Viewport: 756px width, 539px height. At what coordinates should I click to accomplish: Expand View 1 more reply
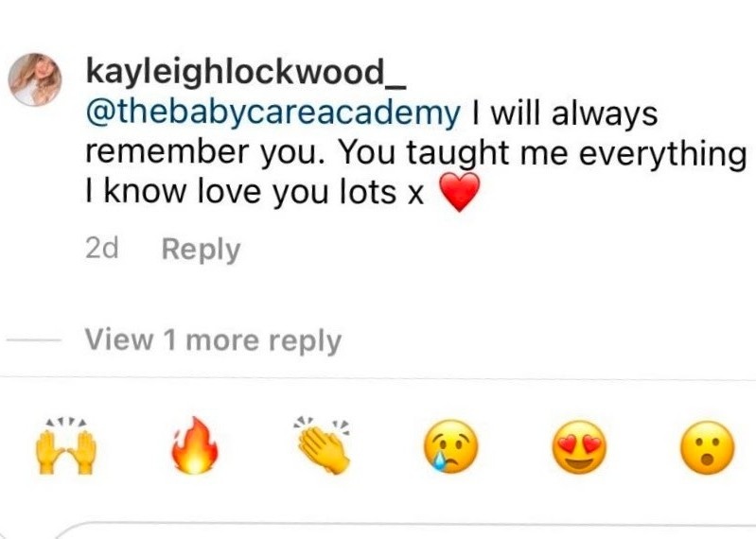click(x=213, y=341)
